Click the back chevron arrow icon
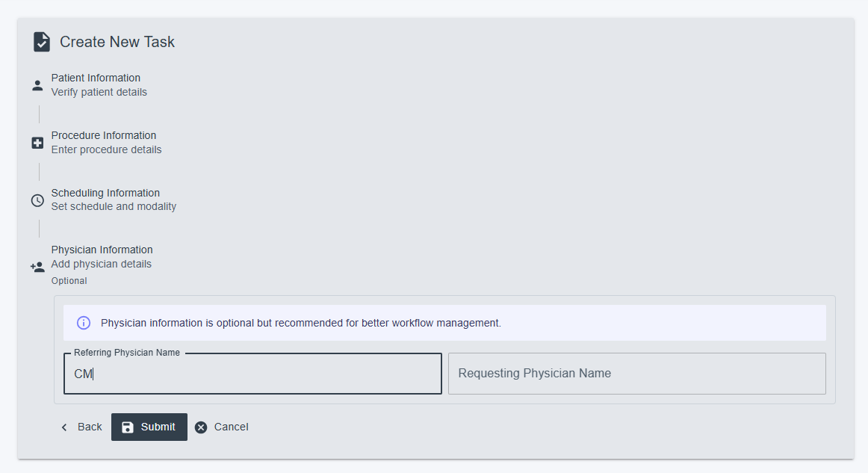 pos(64,427)
